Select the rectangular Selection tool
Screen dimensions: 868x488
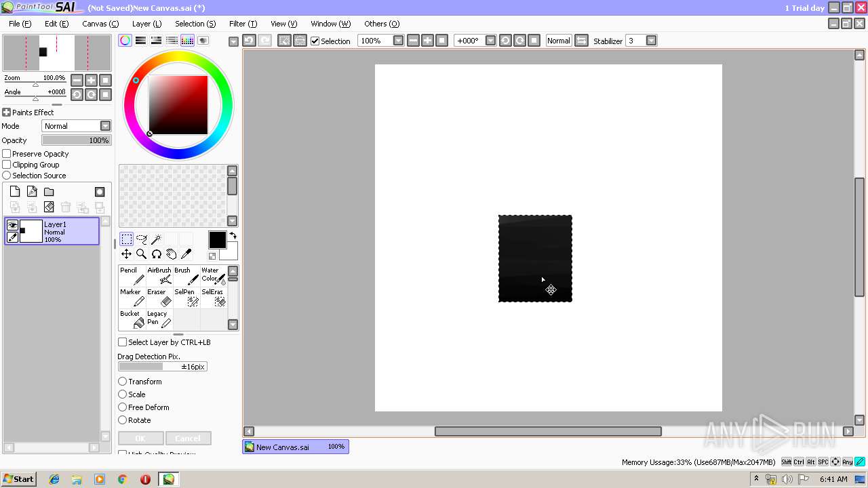point(127,239)
